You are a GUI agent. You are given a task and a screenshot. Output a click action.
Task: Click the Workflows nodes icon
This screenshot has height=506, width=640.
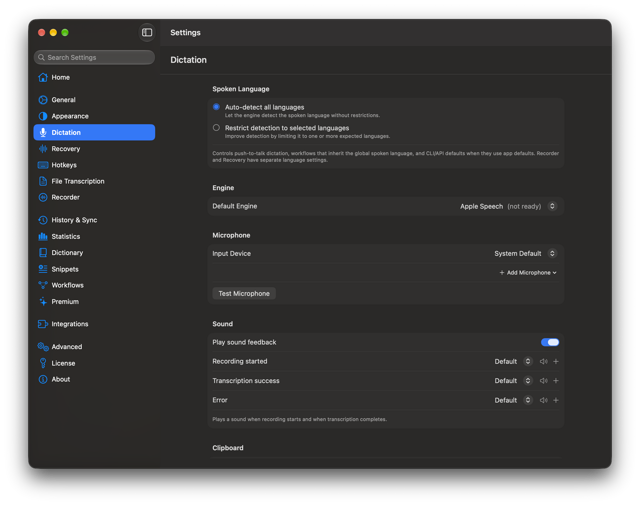click(43, 285)
